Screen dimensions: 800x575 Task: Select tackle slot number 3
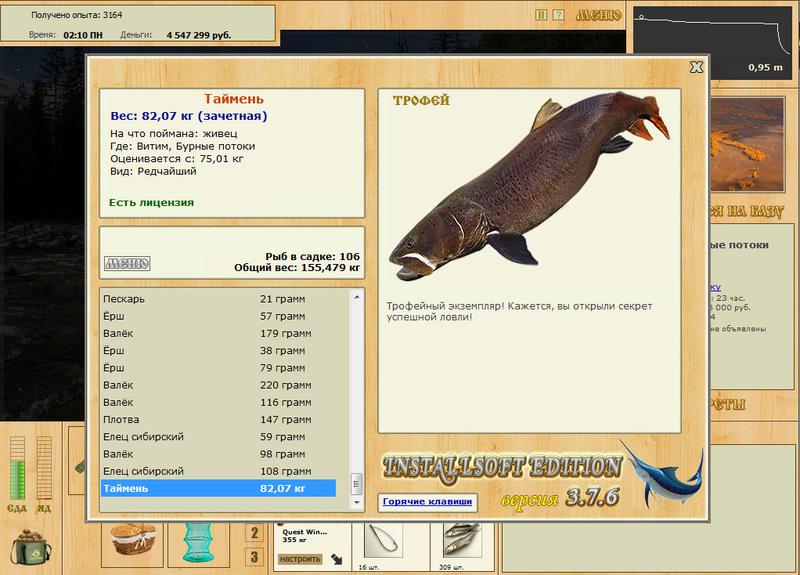point(254,557)
